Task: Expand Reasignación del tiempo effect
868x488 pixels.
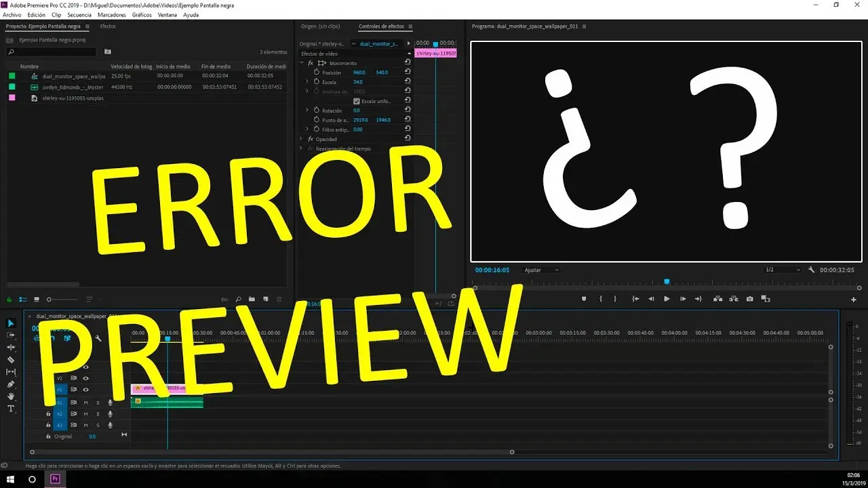Action: tap(302, 148)
